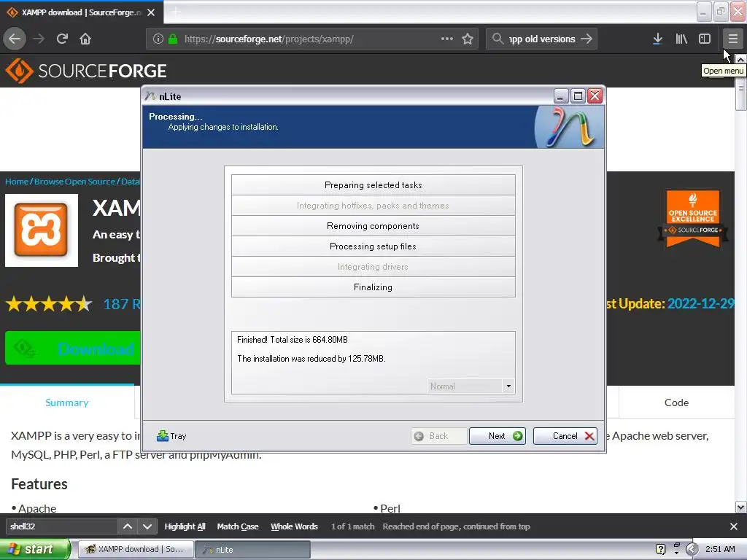The image size is (747, 560).
Task: Follow the Home breadcrumb link
Action: (x=17, y=182)
